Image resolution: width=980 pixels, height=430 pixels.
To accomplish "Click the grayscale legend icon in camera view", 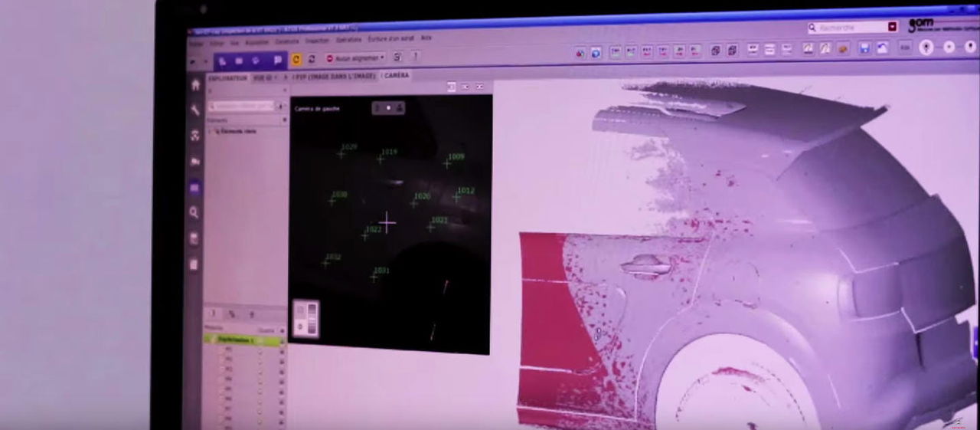I will [306, 320].
